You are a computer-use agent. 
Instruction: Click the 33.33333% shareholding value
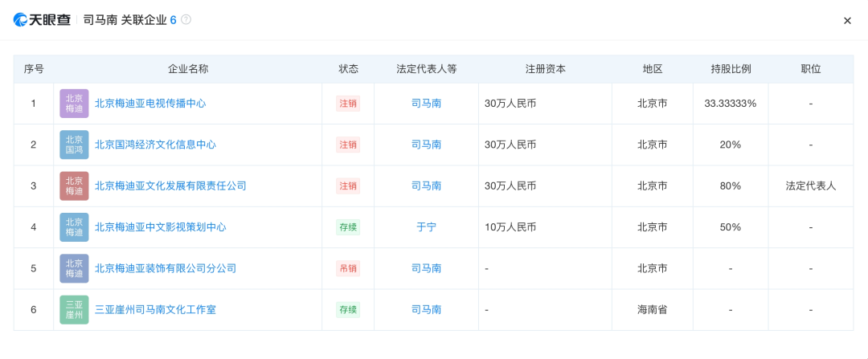[x=731, y=104]
